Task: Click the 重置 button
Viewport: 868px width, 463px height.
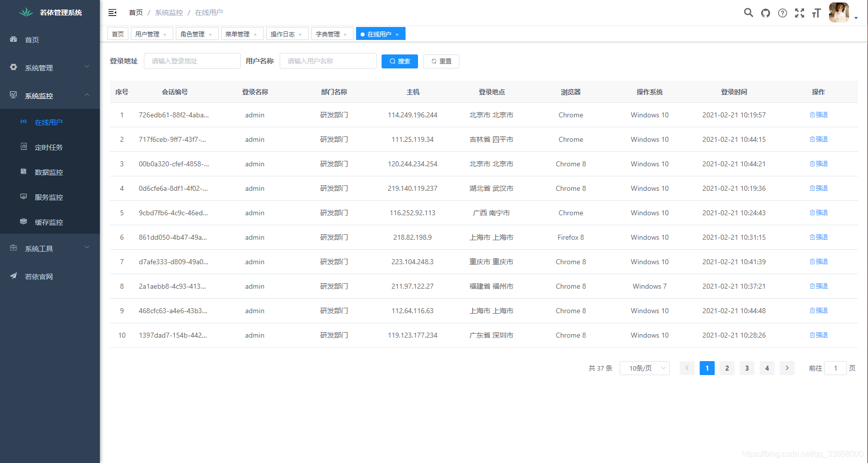Action: click(x=441, y=61)
